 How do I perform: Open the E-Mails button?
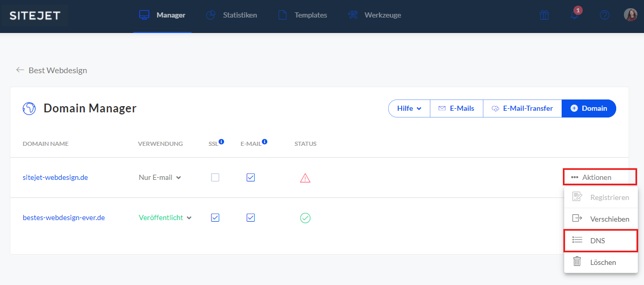click(456, 108)
